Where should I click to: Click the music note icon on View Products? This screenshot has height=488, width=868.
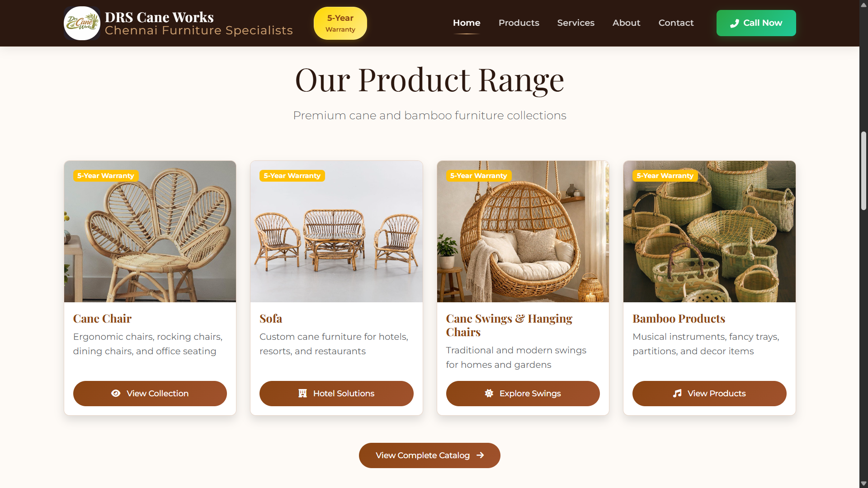tap(677, 393)
